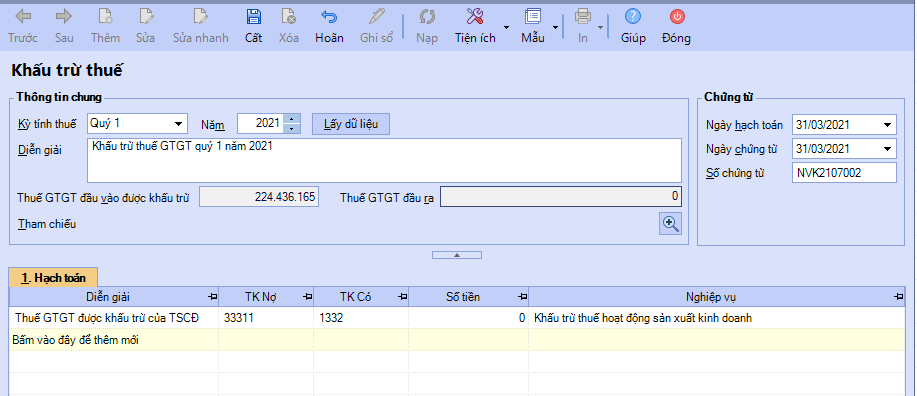Go to previous record with Trước
917x396 pixels.
pos(23,26)
